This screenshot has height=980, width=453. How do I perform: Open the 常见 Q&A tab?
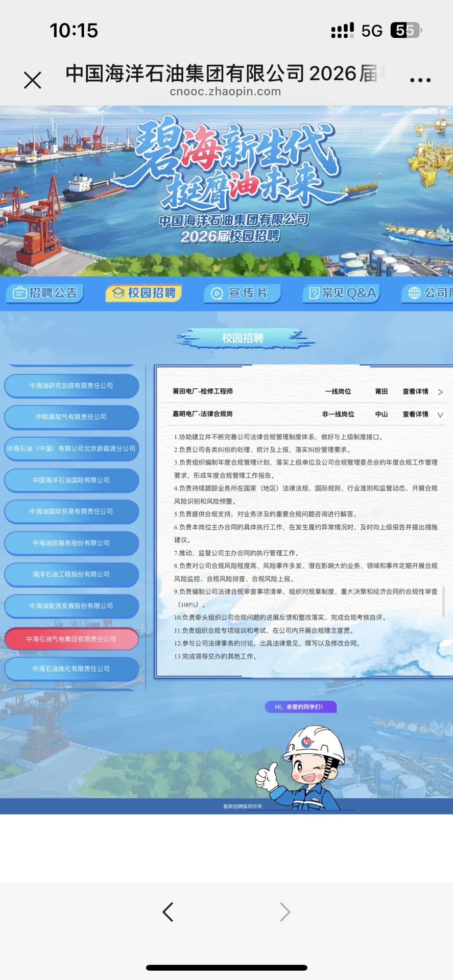coord(342,293)
